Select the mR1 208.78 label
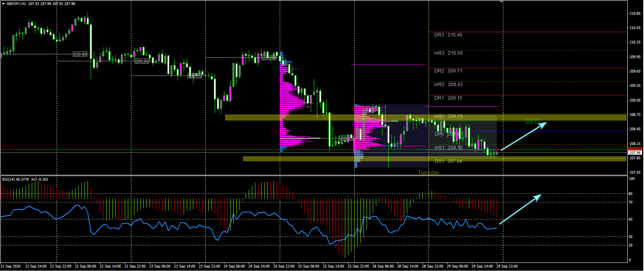Screen dimensions: 644x271 [x=448, y=116]
